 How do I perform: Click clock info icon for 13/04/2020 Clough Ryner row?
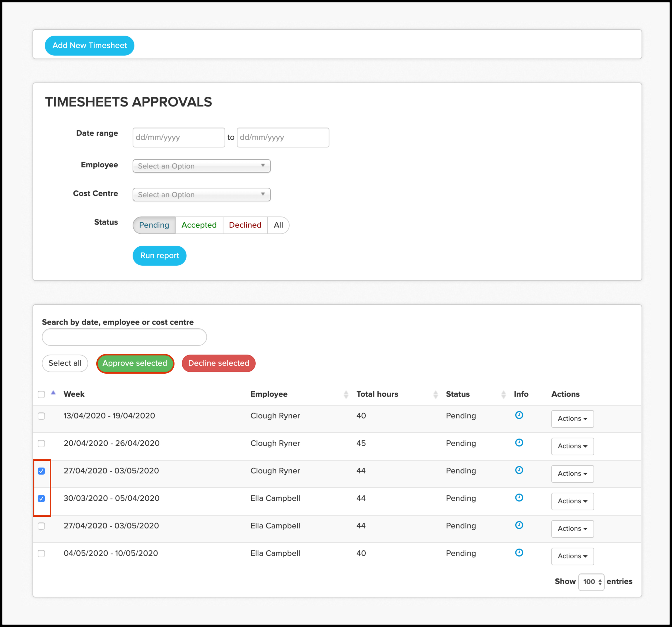coord(519,415)
